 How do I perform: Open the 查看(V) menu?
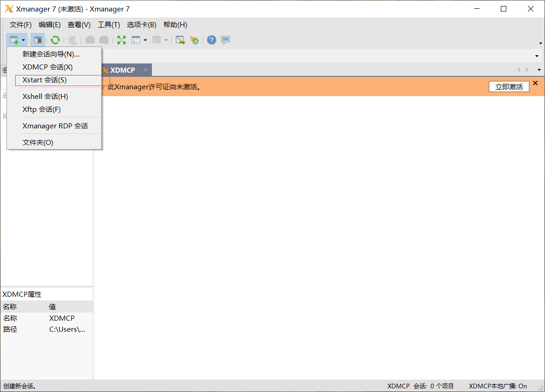pyautogui.click(x=79, y=25)
